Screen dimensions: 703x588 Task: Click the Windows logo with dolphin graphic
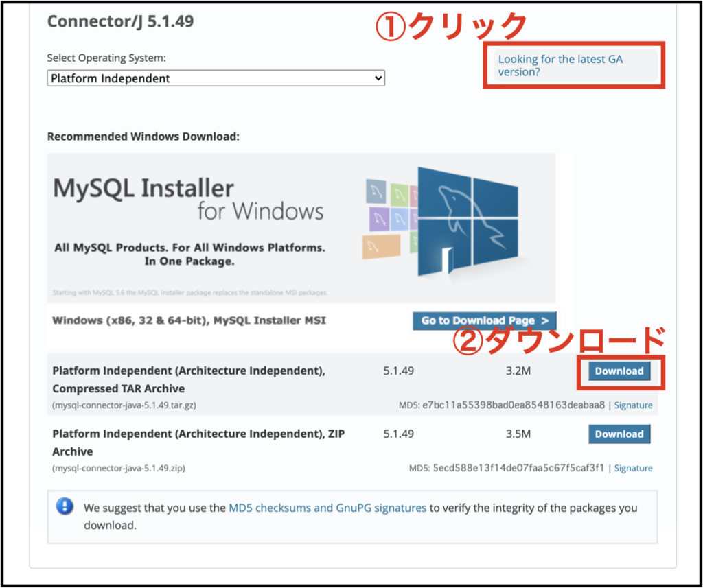pos(467,222)
